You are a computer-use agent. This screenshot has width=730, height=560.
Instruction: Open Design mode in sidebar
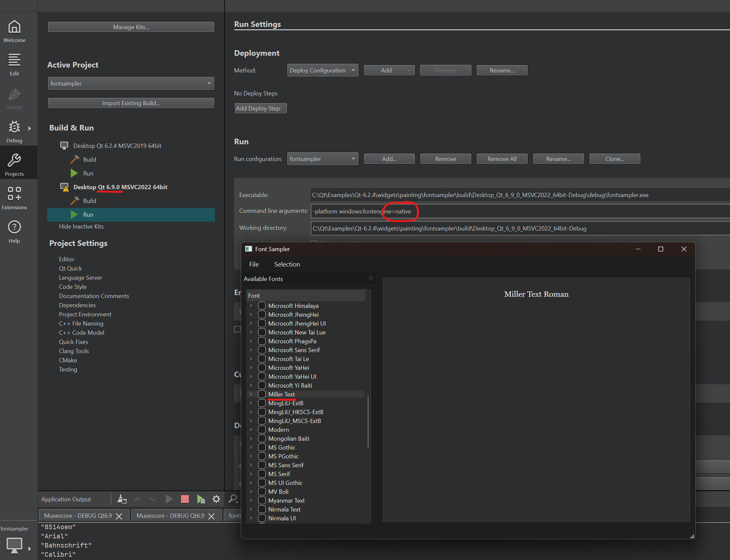(14, 98)
